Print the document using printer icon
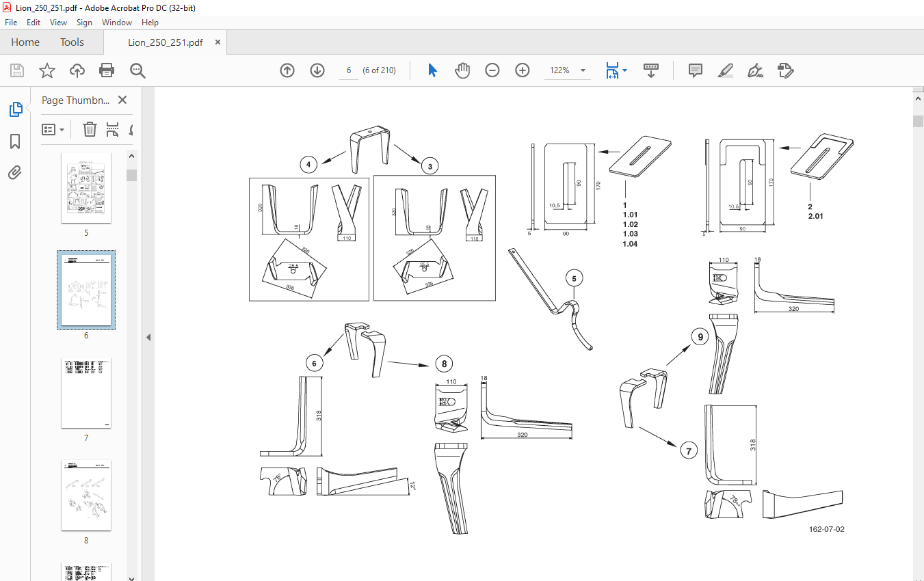The height and width of the screenshot is (581, 924). coord(107,70)
